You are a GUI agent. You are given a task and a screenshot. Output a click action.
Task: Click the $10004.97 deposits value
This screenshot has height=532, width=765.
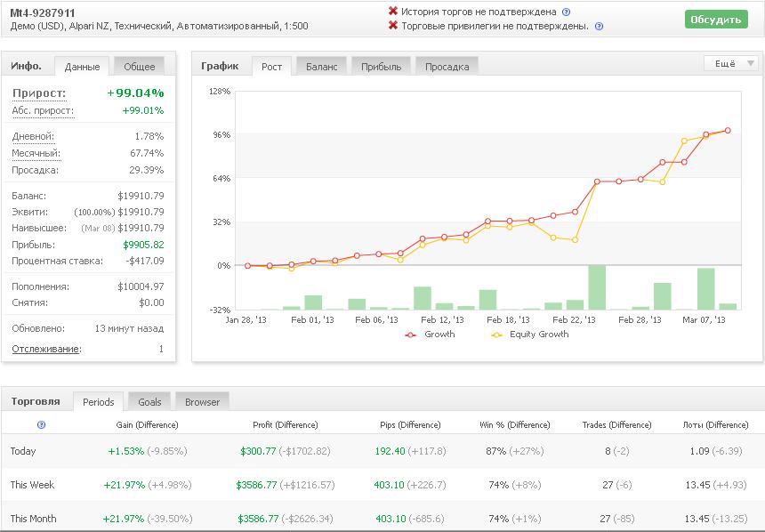click(x=141, y=286)
